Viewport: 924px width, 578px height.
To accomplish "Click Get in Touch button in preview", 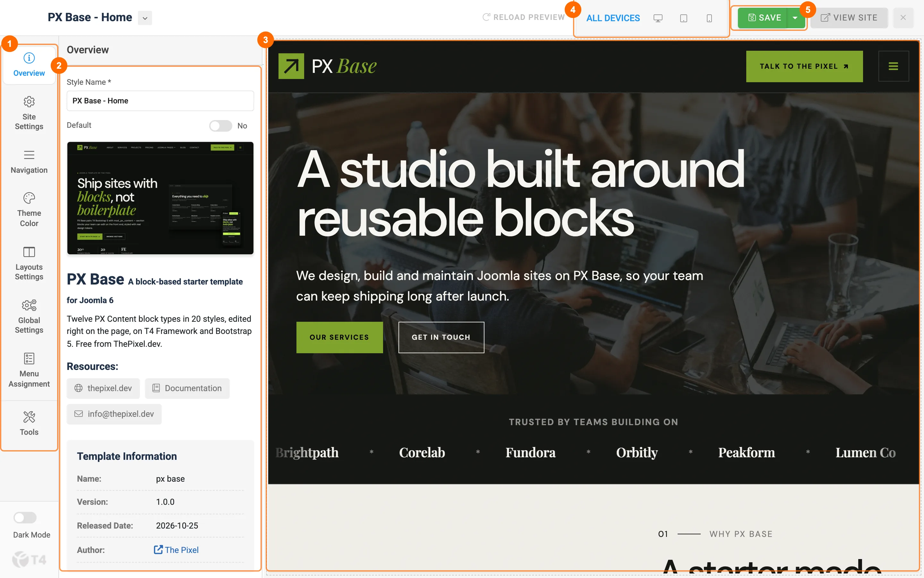I will coord(441,337).
